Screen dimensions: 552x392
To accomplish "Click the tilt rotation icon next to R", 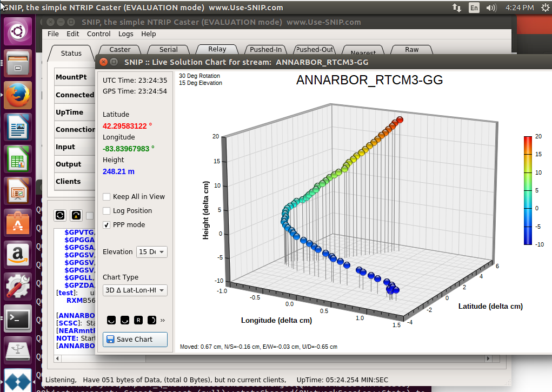I will click(152, 320).
